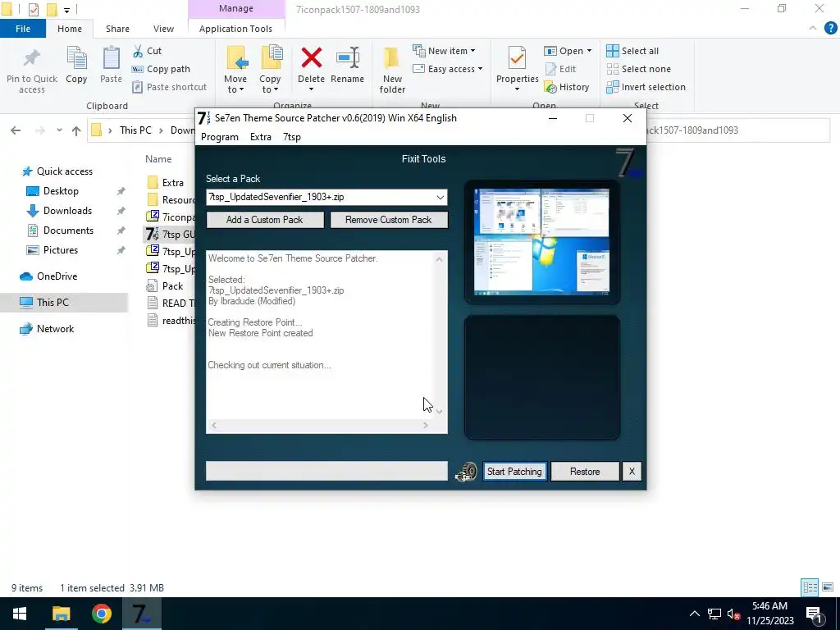Open recent locations dropdown arrow

click(59, 130)
